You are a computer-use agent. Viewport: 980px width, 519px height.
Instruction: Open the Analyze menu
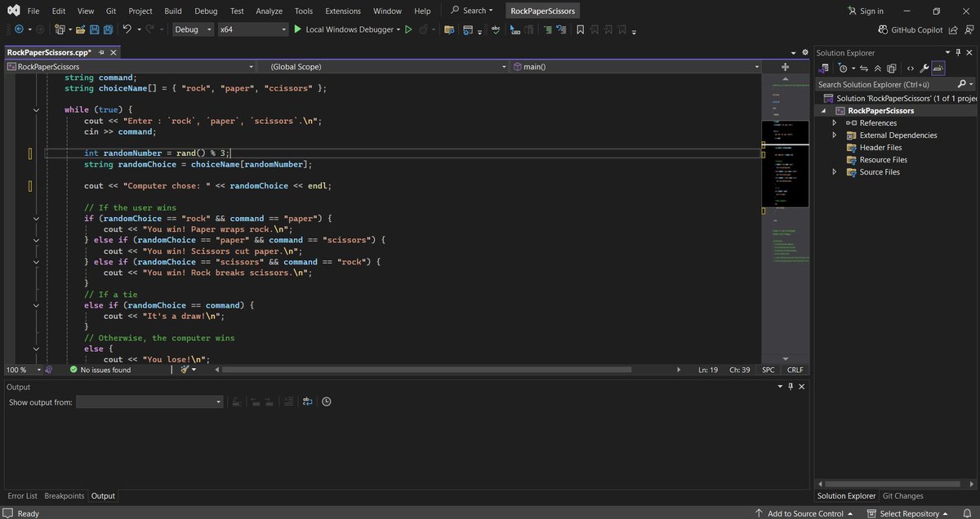[x=269, y=11]
